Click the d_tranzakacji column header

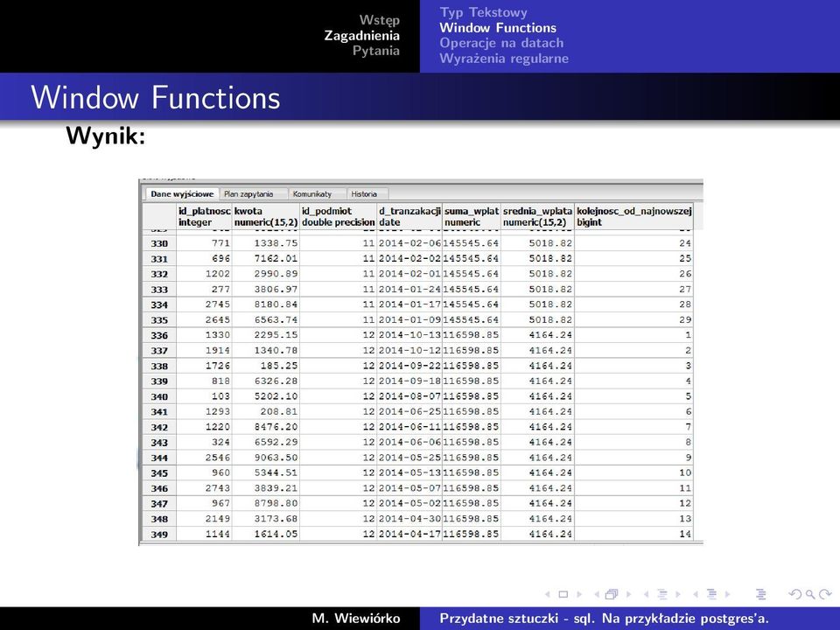point(409,216)
